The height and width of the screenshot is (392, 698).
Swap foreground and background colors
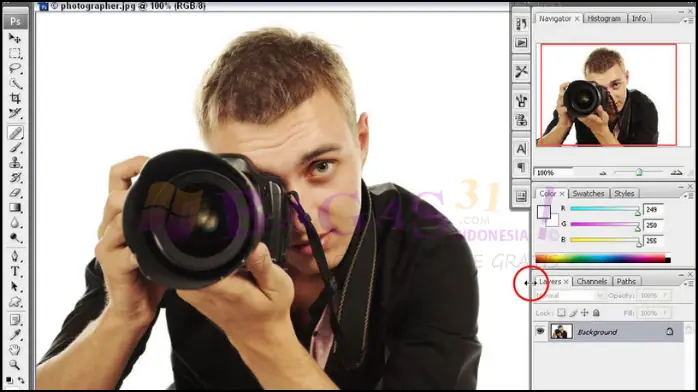(21, 380)
